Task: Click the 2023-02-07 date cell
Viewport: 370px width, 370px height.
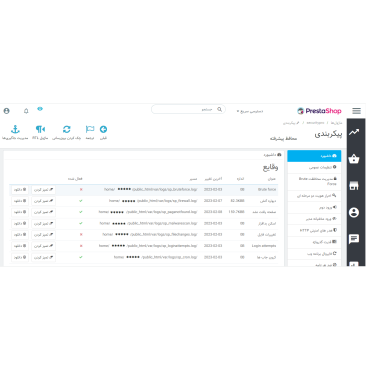Action: click(x=213, y=201)
